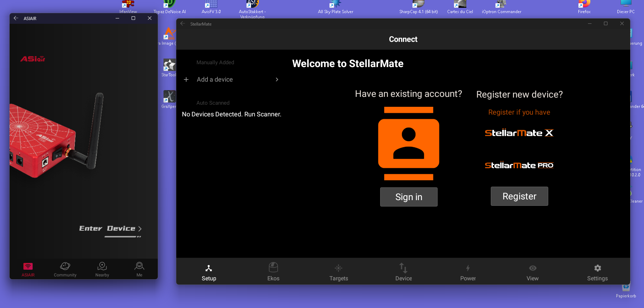This screenshot has height=308, width=644.
Task: Click the Sign in button
Action: point(409,197)
